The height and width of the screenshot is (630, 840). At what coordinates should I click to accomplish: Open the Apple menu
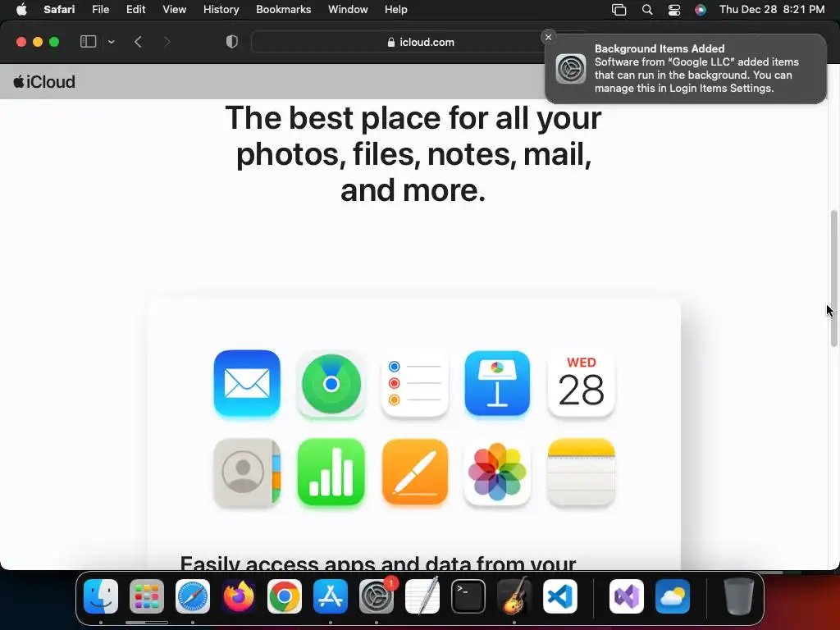pyautogui.click(x=21, y=10)
